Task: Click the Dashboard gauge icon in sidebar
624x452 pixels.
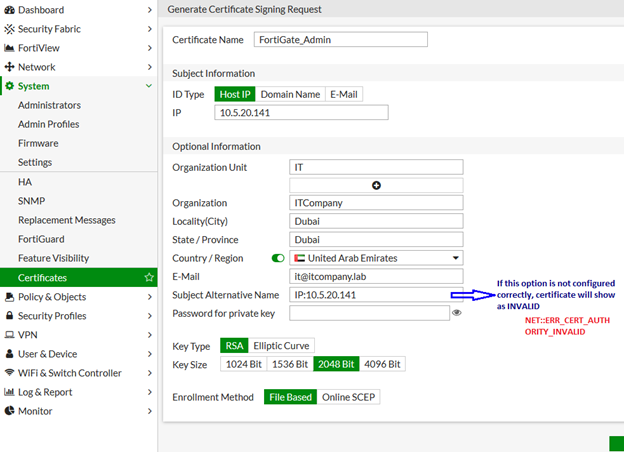Action: pos(9,10)
